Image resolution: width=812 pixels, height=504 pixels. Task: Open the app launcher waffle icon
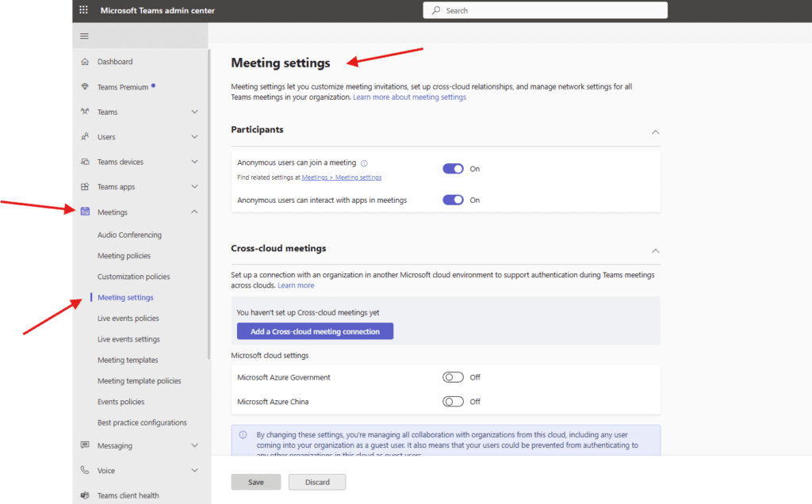click(84, 10)
